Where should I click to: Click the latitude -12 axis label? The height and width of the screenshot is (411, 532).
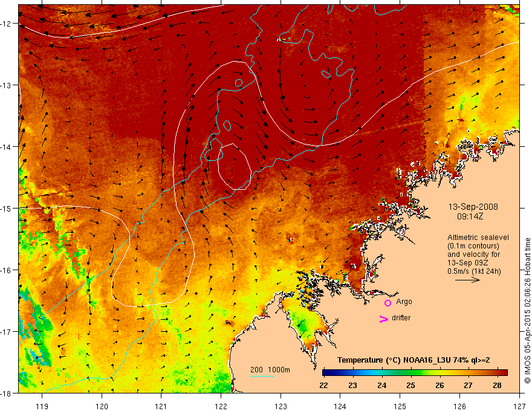click(x=6, y=24)
